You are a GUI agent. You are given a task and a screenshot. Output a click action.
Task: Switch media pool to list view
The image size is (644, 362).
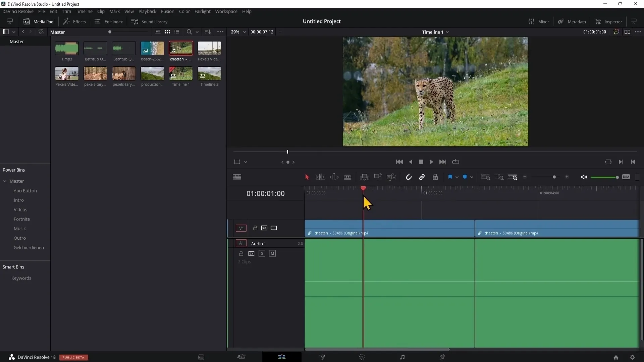coord(177,32)
